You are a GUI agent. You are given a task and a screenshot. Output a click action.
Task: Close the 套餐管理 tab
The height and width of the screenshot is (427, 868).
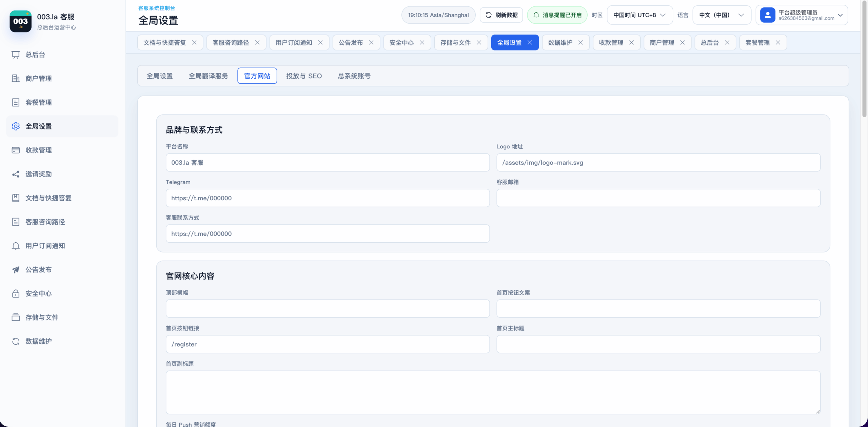point(778,43)
